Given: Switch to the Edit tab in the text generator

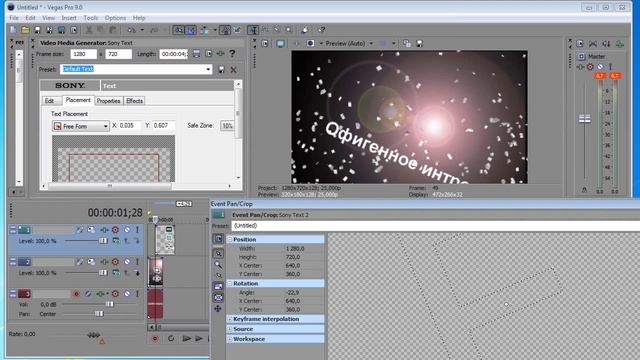Looking at the screenshot, I should 49,101.
